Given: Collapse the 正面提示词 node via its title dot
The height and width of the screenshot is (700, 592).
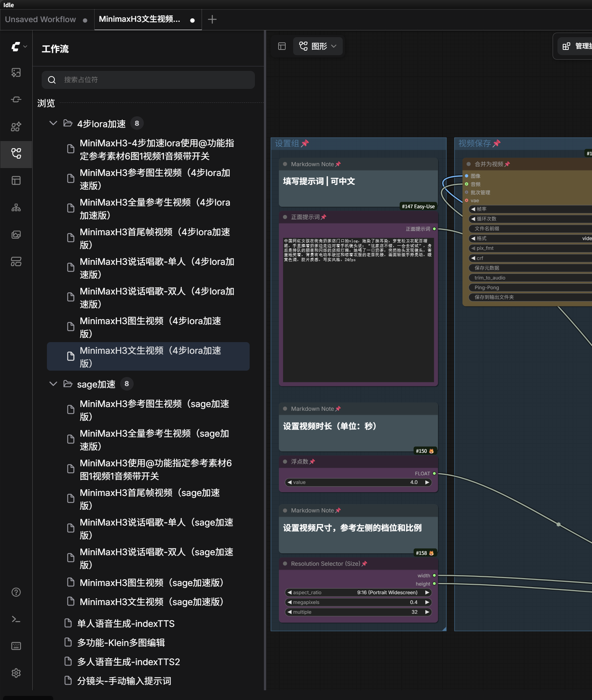Looking at the screenshot, I should tap(285, 217).
